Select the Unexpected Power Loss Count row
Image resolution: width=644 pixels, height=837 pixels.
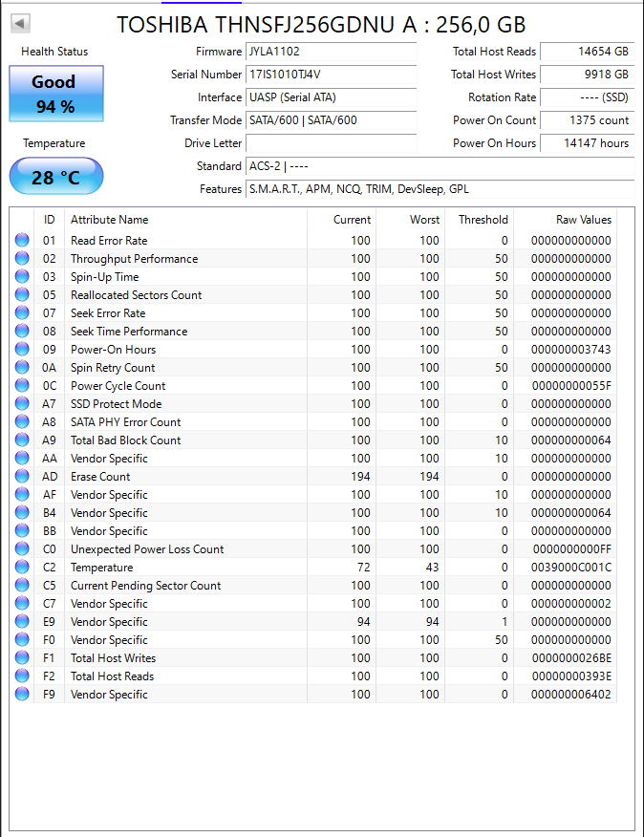pos(312,548)
